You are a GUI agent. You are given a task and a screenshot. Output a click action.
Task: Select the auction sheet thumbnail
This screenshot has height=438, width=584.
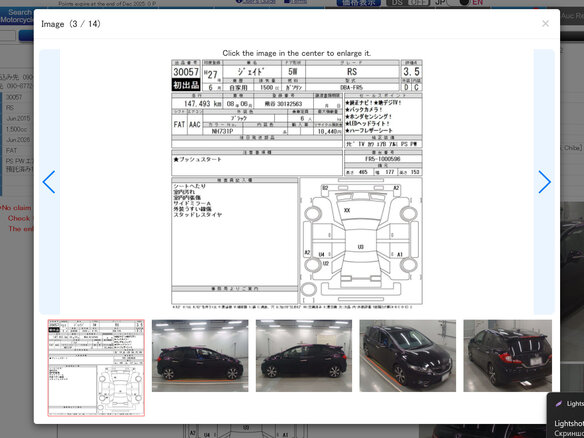tap(96, 368)
